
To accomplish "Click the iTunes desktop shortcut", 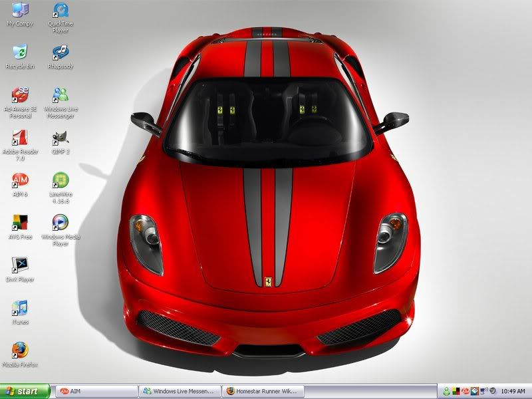I will 20,308.
